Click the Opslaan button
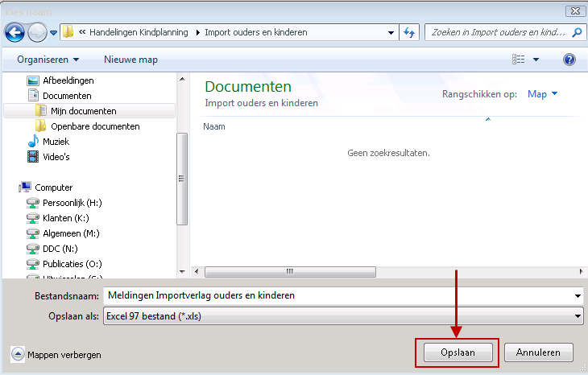Screen dimensions: 588x375 click(457, 352)
